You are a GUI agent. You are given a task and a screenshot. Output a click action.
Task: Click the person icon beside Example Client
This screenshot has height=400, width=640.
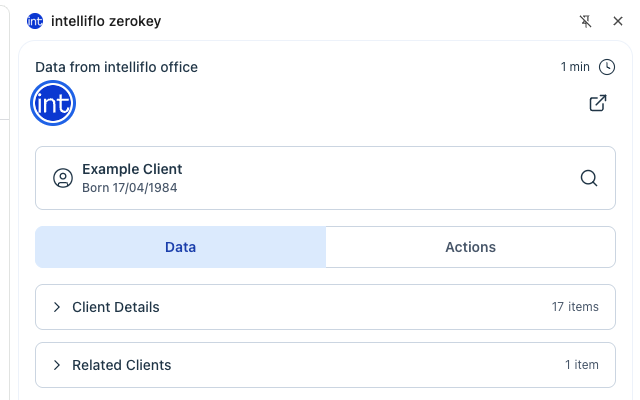tap(62, 178)
